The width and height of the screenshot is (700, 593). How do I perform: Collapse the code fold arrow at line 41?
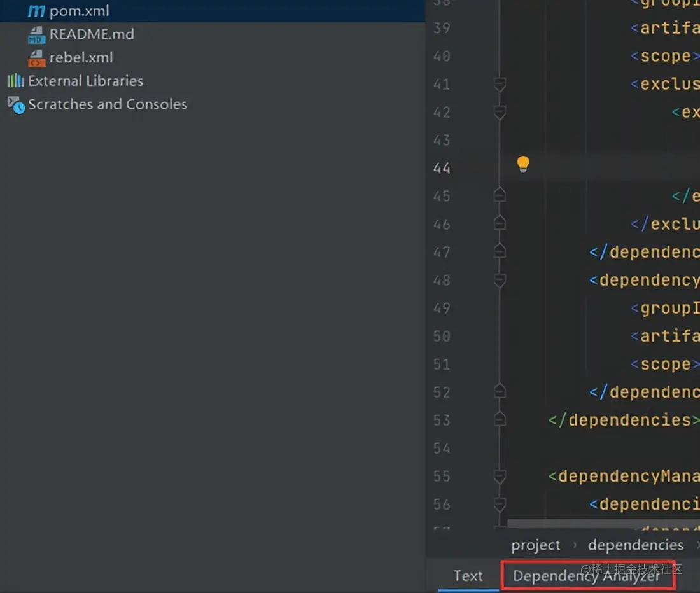500,84
